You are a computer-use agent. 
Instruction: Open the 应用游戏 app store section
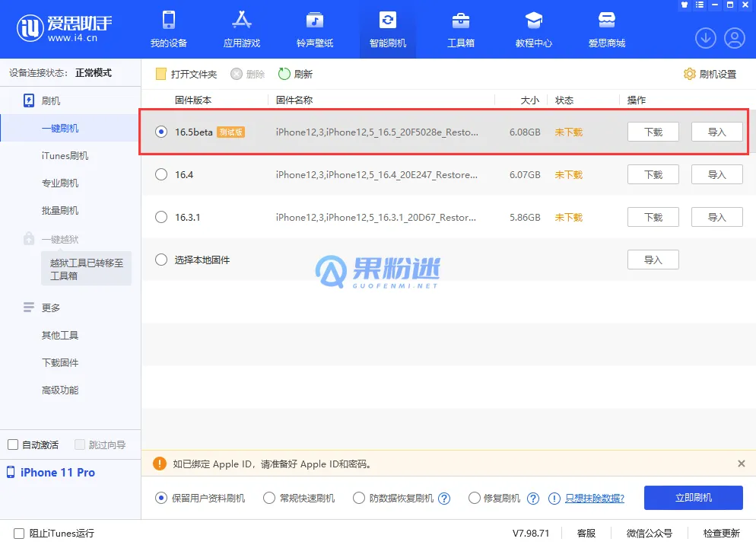(241, 29)
